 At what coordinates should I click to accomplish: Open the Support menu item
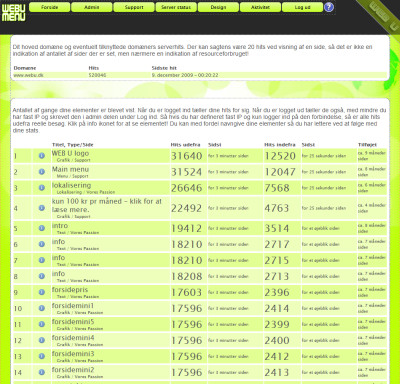point(134,7)
